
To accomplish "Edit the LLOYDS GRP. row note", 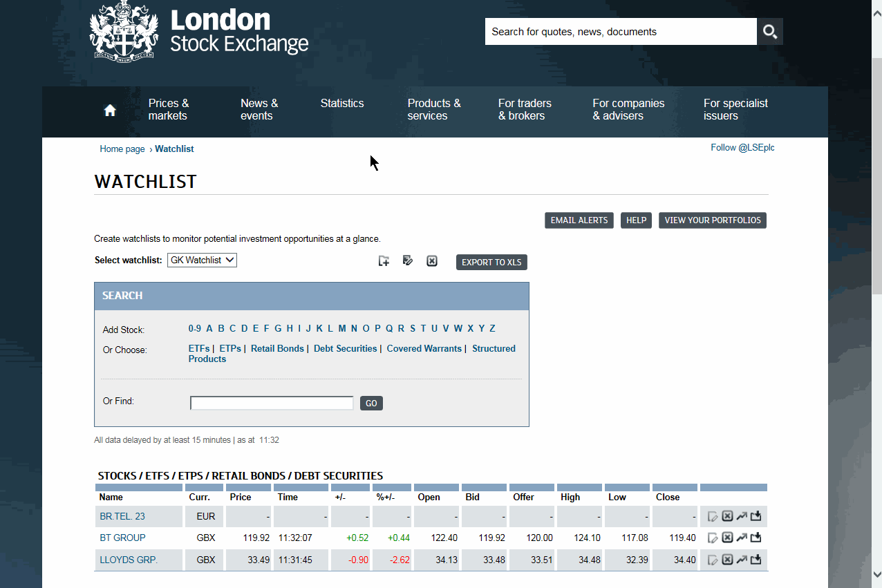I will click(713, 560).
